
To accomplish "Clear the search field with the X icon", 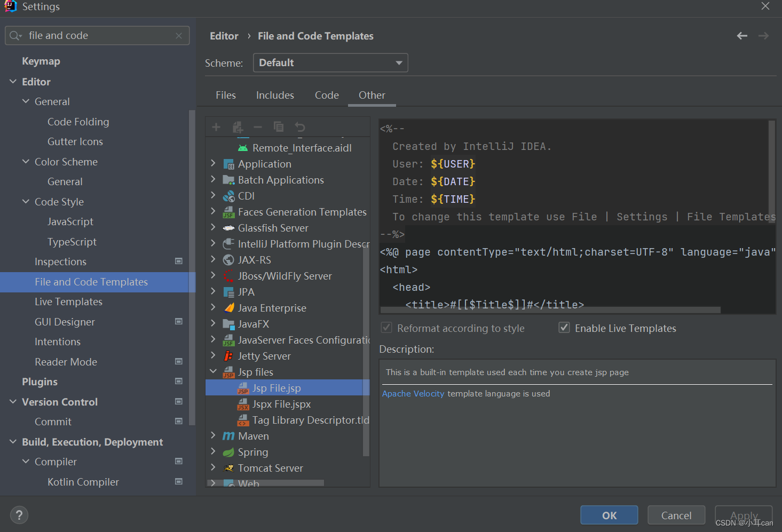I will 179,36.
